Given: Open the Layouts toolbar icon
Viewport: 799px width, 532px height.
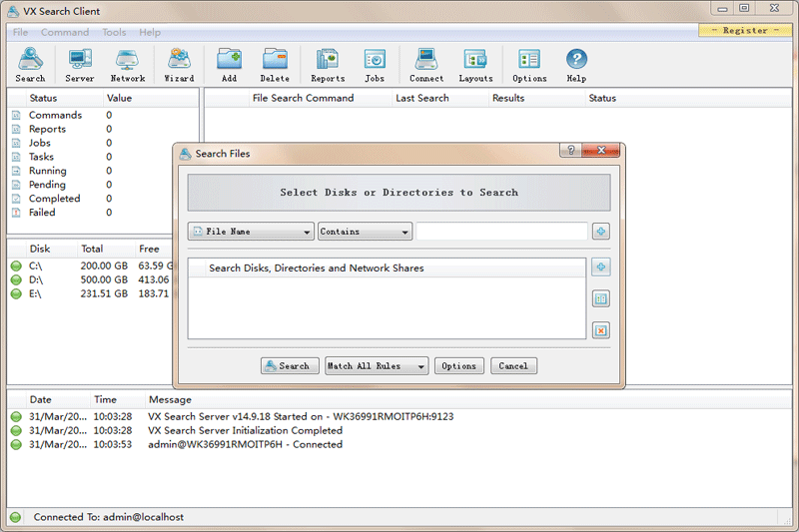Looking at the screenshot, I should (x=475, y=65).
